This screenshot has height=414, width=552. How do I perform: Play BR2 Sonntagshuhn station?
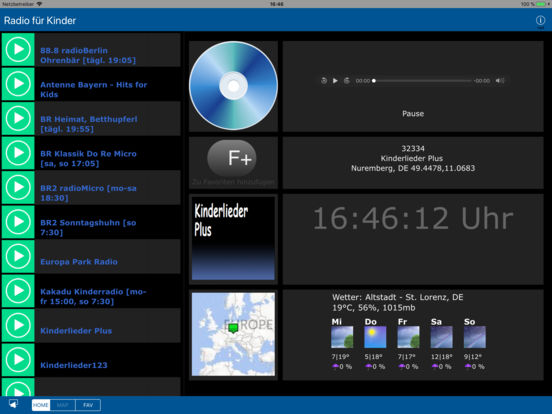point(18,222)
